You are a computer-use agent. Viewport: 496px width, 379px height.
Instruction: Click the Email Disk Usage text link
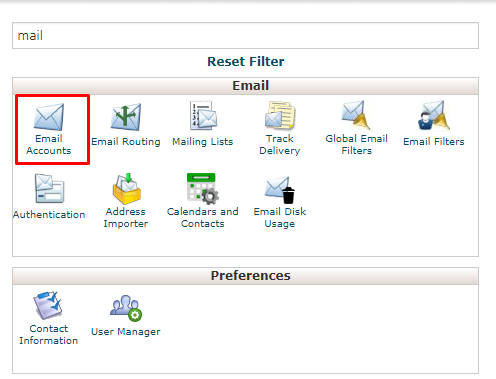(280, 217)
